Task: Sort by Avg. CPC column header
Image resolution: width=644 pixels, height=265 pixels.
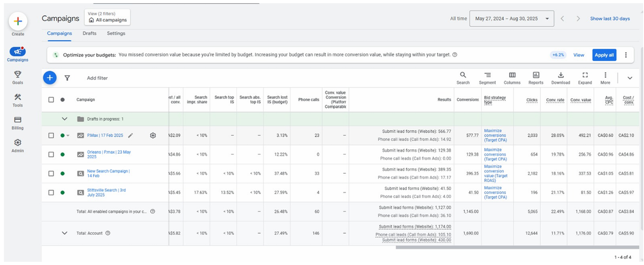Action: click(x=609, y=100)
